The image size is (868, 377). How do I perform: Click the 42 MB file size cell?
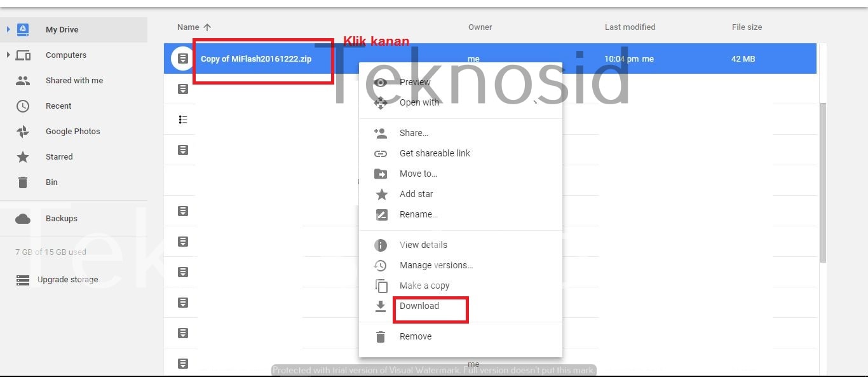[x=743, y=59]
